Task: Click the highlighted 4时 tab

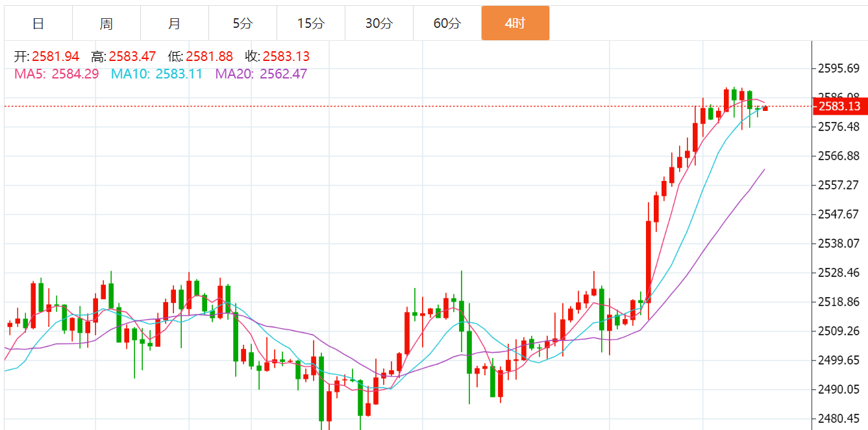Action: 515,24
